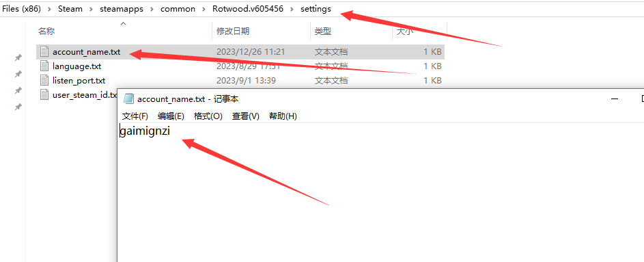
Task: Expand the chevron after common breadcrumb
Action: pyautogui.click(x=204, y=9)
